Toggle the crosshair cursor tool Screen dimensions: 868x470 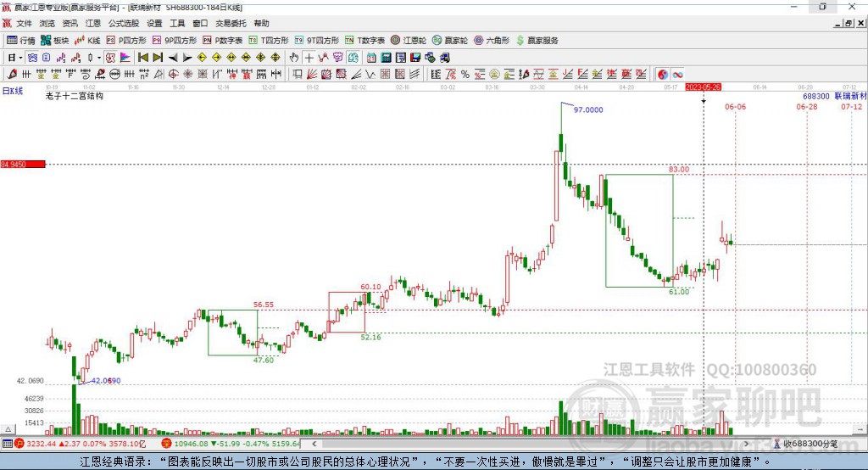pos(309,58)
